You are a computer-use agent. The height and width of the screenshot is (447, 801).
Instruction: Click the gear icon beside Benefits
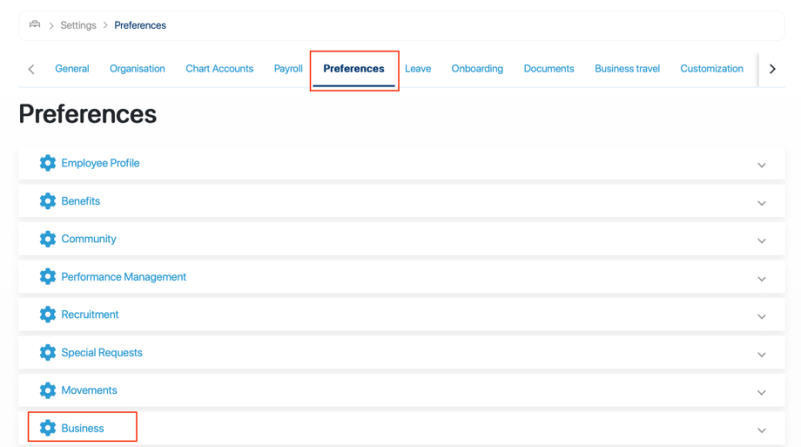pyautogui.click(x=47, y=201)
